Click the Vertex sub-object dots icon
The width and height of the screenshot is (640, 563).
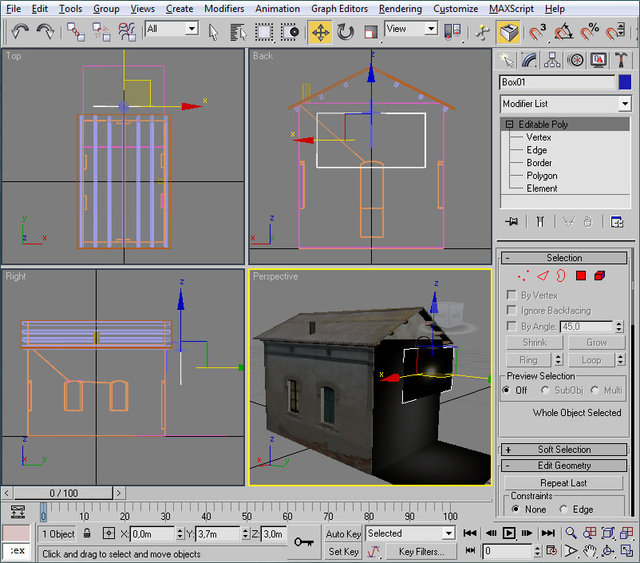pos(523,275)
